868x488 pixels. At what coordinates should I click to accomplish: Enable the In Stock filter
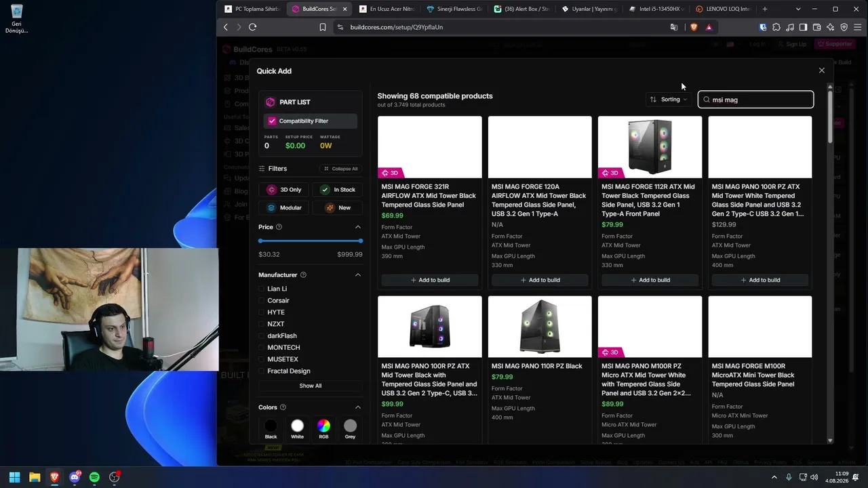(x=338, y=190)
